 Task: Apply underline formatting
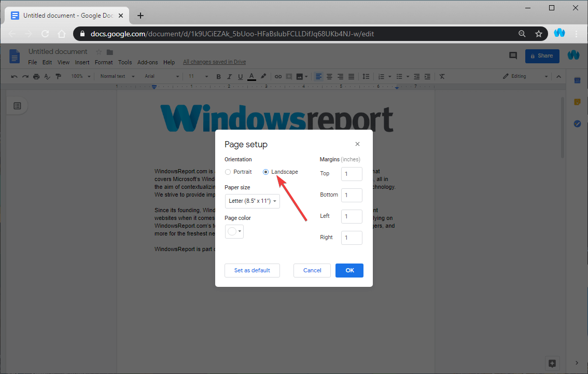pos(240,76)
